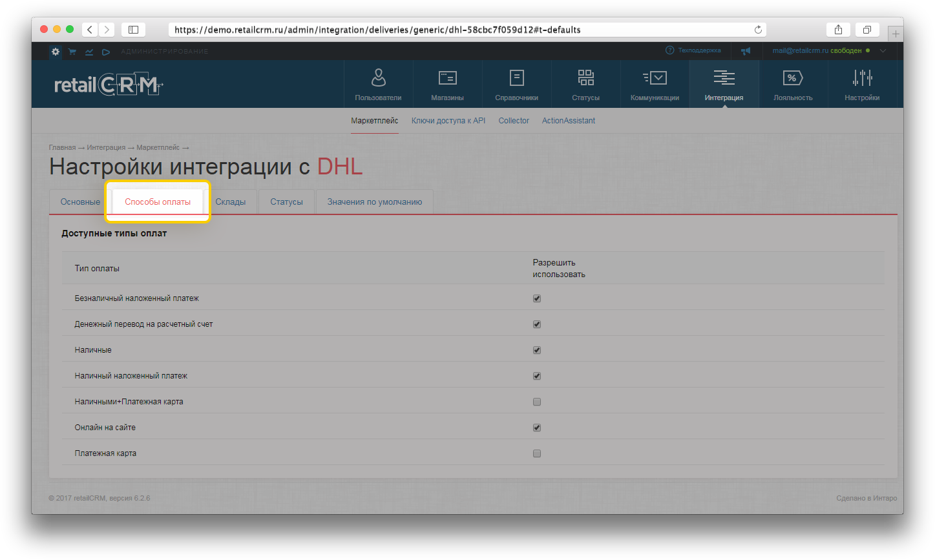Click the Главная breadcrumb link

(62, 147)
